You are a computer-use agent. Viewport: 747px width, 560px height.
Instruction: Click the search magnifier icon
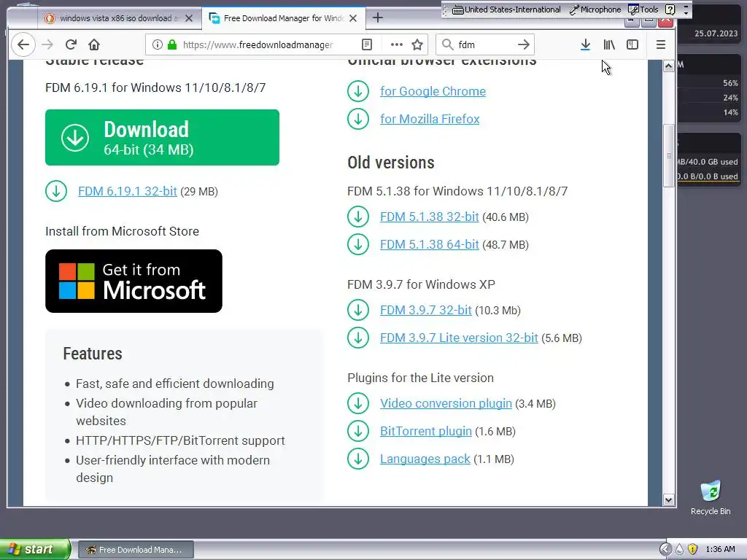(x=447, y=44)
